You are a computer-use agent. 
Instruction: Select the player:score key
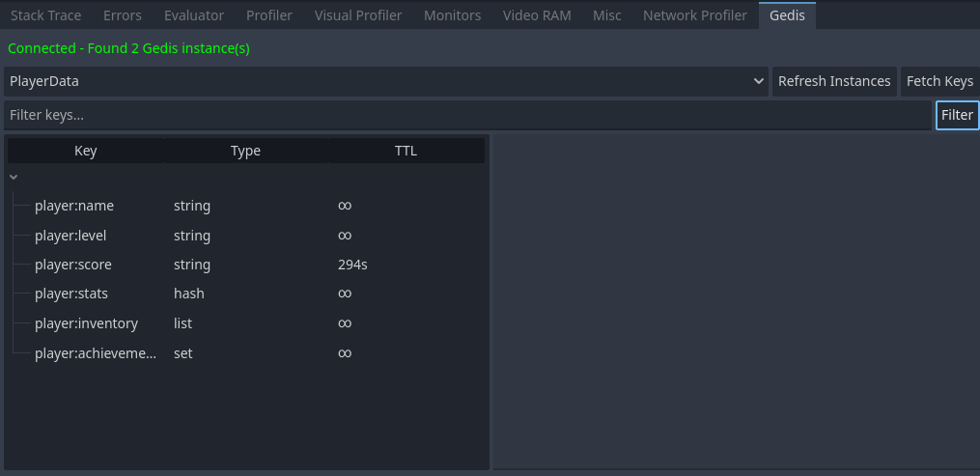click(x=74, y=265)
